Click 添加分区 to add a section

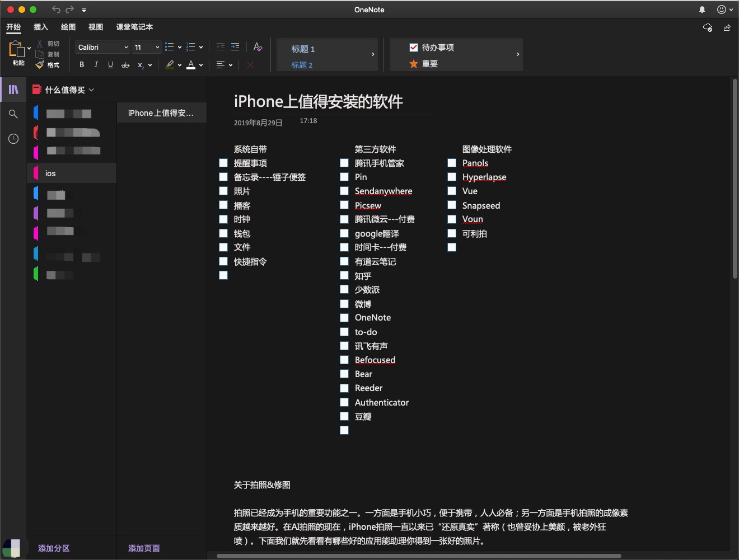[53, 548]
